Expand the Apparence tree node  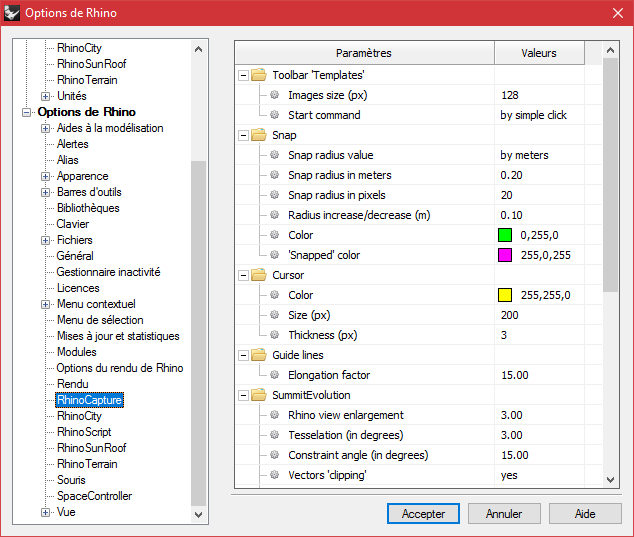coord(45,176)
